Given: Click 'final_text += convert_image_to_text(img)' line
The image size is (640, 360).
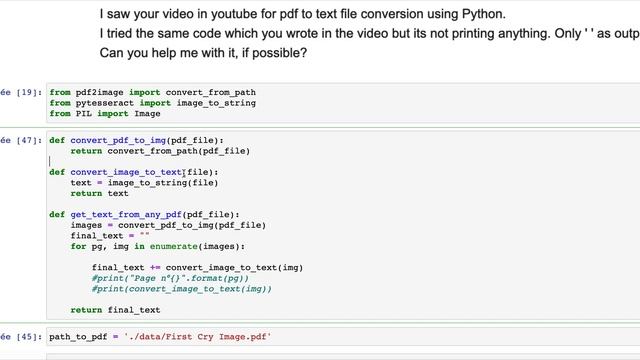Looking at the screenshot, I should (x=198, y=268).
